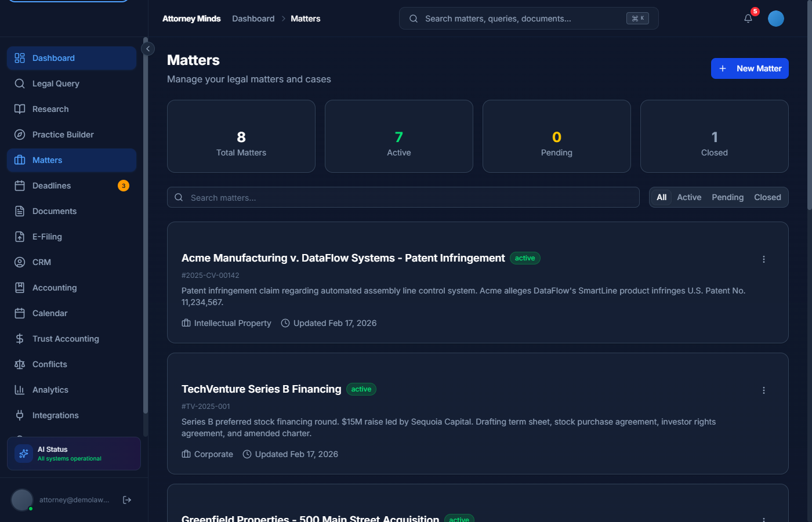
Task: Click the notification bell icon
Action: coord(748,19)
